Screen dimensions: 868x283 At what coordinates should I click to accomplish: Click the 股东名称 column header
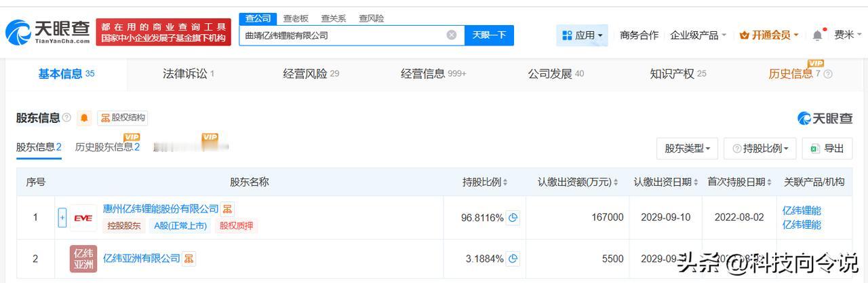pyautogui.click(x=250, y=183)
